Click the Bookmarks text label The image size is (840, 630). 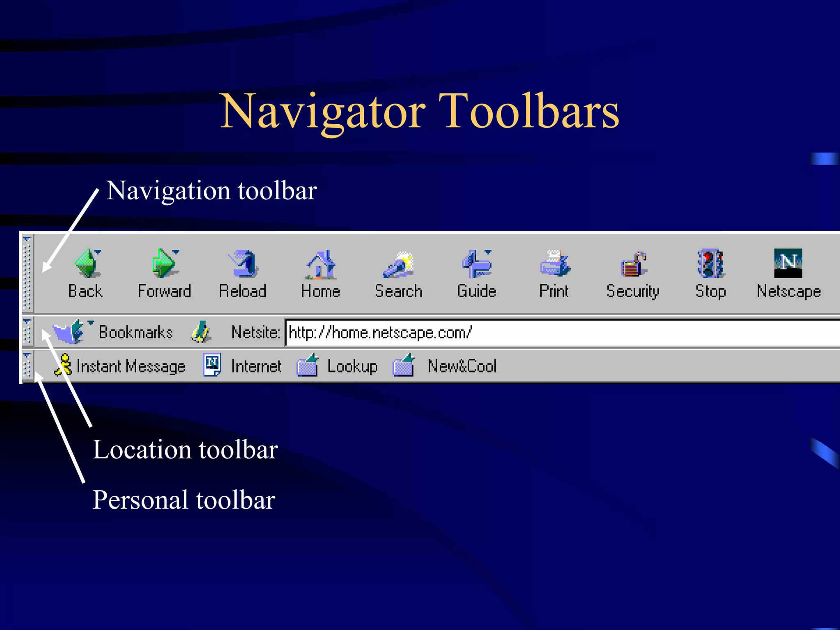(136, 332)
